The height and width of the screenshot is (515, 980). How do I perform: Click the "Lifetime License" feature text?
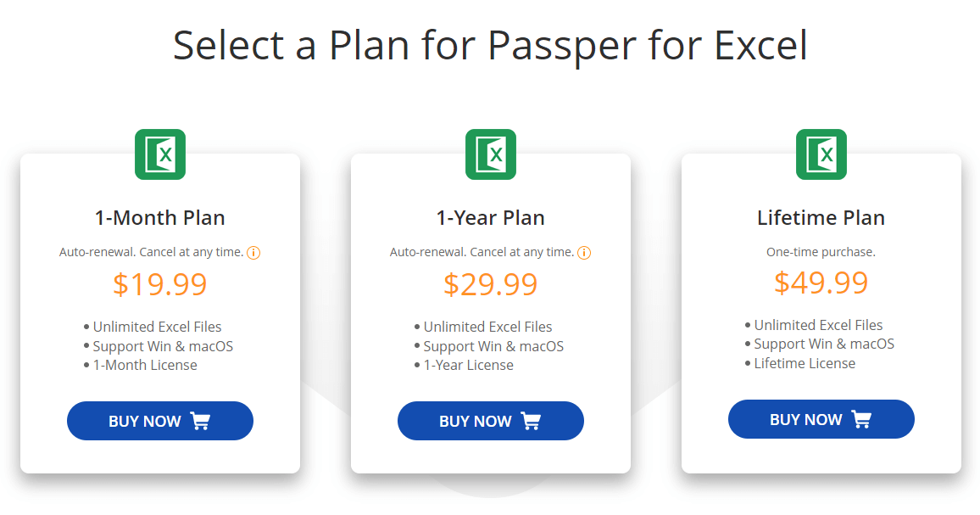coord(805,363)
